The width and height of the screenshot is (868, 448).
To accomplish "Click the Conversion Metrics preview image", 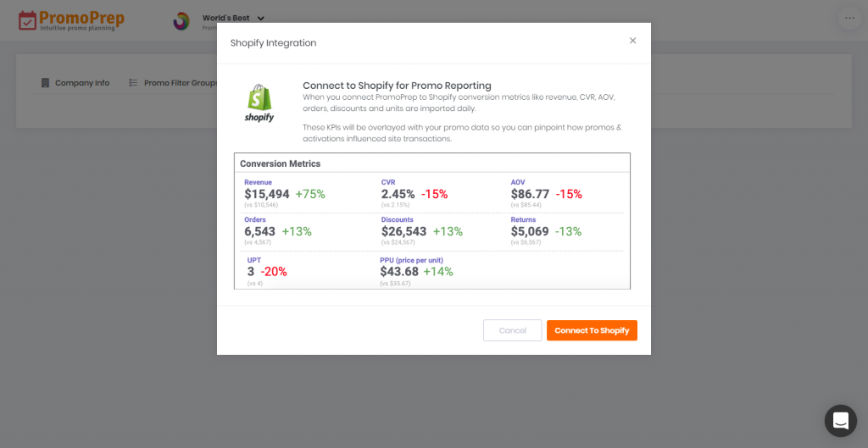I will point(432,221).
